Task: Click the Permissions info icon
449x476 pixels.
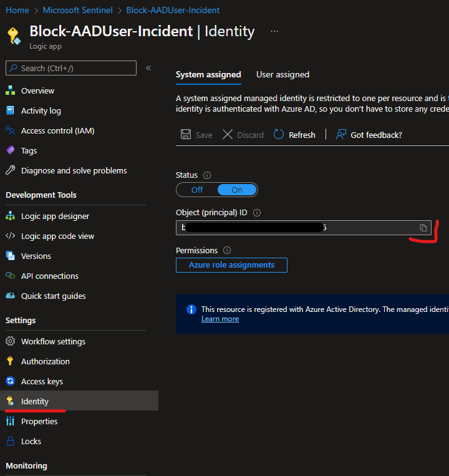Action: pos(227,250)
